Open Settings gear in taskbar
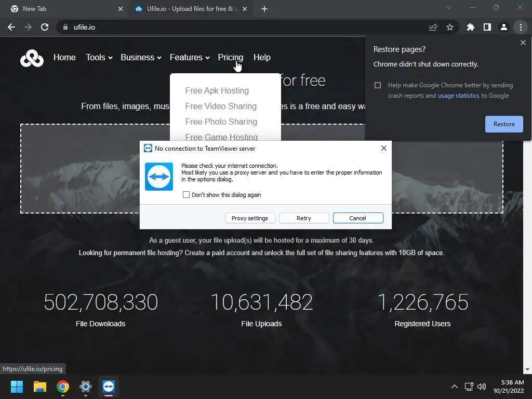Image resolution: width=532 pixels, height=399 pixels. coord(86,387)
